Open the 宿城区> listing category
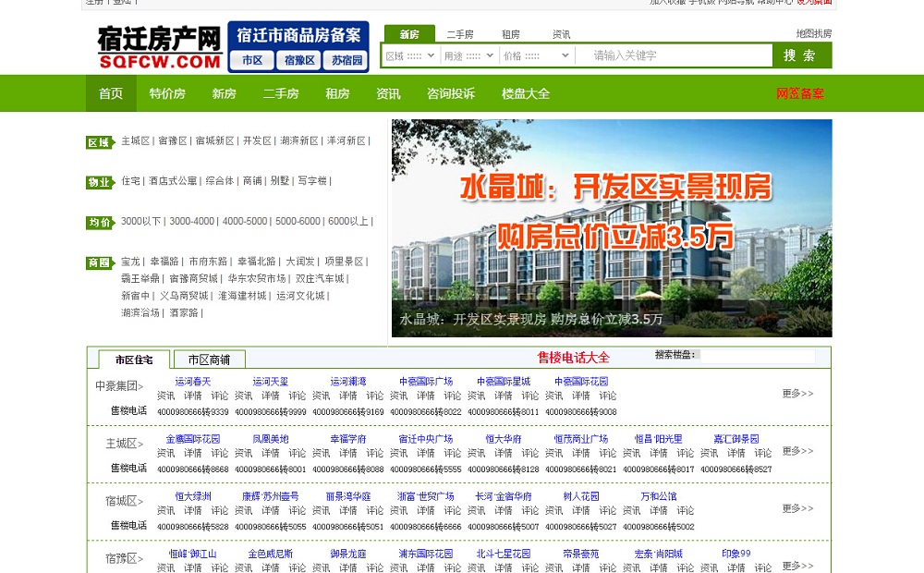The width and height of the screenshot is (924, 573). (125, 501)
